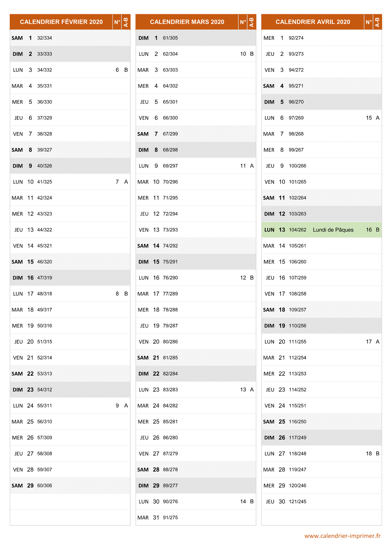Click day count 75/291 on March 15

pos(170,262)
